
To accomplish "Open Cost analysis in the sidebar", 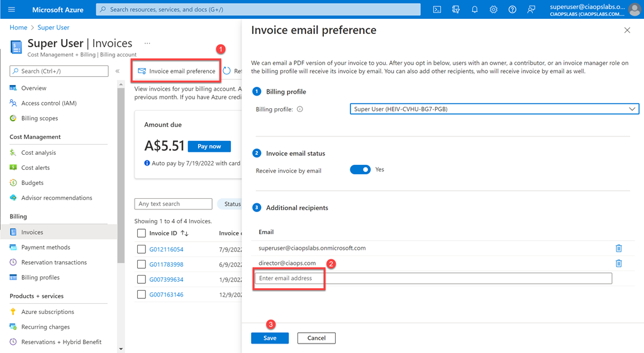I will pyautogui.click(x=38, y=153).
